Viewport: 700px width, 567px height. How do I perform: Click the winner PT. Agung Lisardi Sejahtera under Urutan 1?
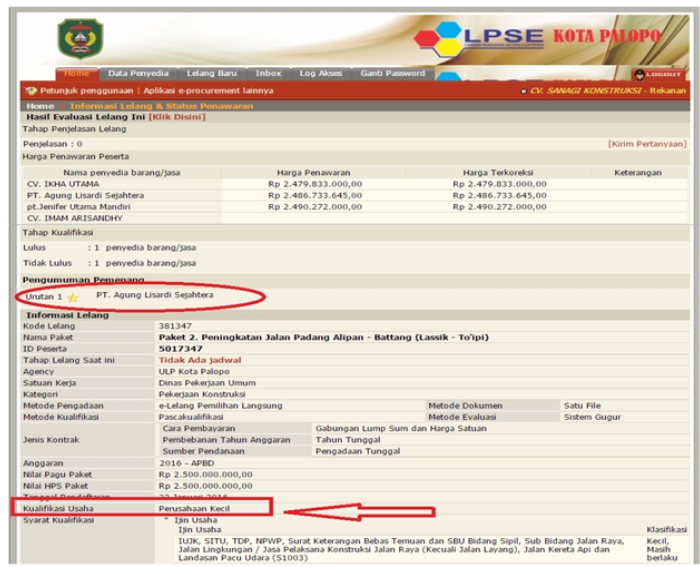click(x=154, y=295)
